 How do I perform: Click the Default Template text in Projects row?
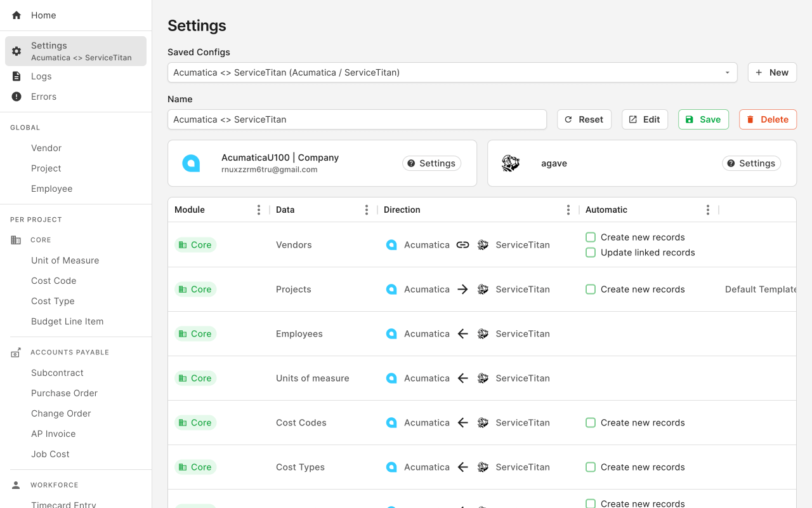tap(761, 289)
